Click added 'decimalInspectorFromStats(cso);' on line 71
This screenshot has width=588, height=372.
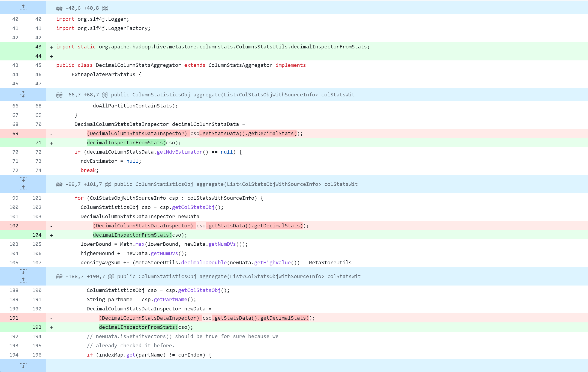[134, 143]
